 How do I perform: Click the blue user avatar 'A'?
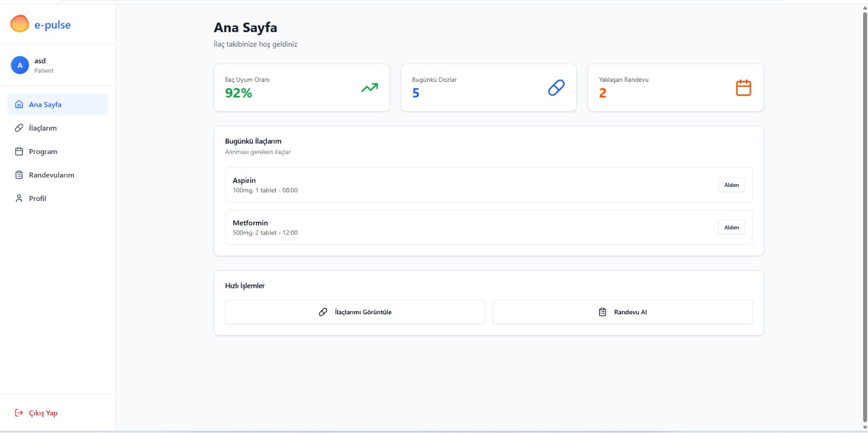(x=20, y=66)
